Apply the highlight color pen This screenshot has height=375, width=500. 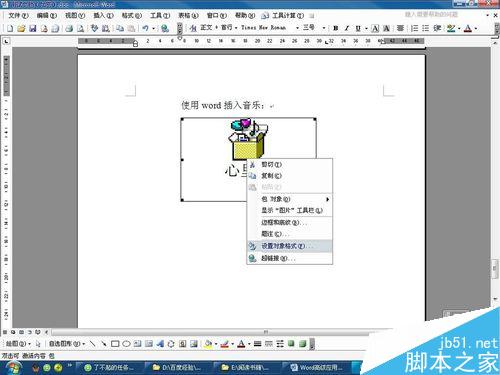[x=451, y=28]
